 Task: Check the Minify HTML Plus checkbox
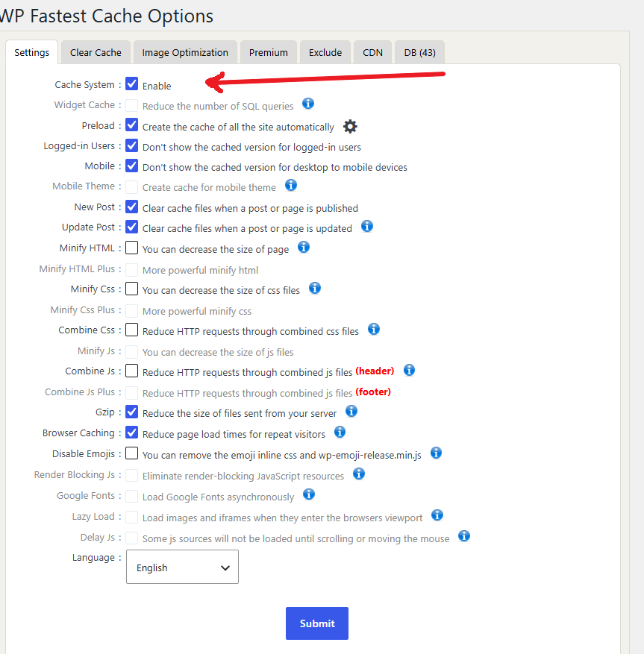pyautogui.click(x=132, y=269)
